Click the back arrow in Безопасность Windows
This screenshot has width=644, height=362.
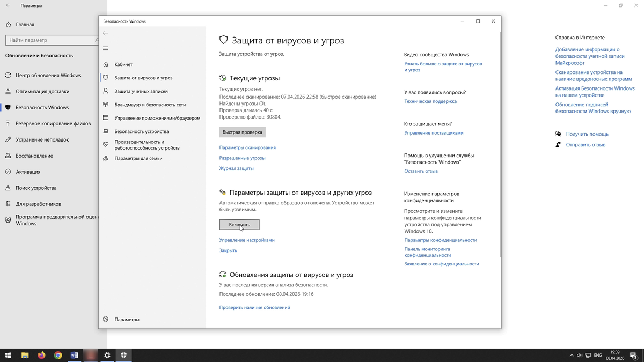tap(105, 33)
